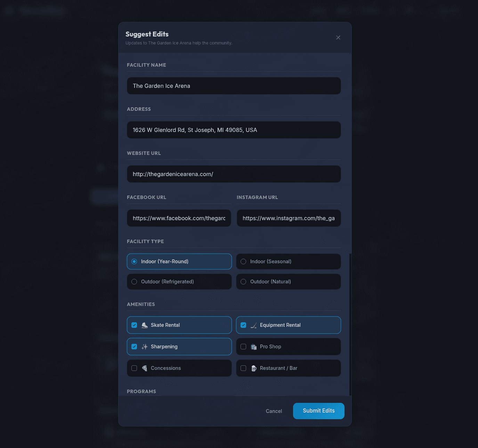Click the Pro Shop bag icon
478x448 pixels.
coord(254,347)
